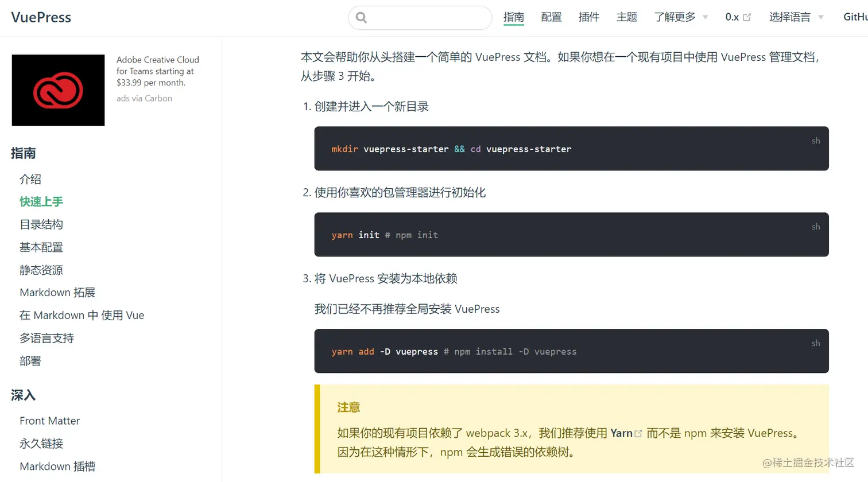The height and width of the screenshot is (482, 868).
Task: Open 多语言支持 in the sidebar
Action: click(47, 338)
